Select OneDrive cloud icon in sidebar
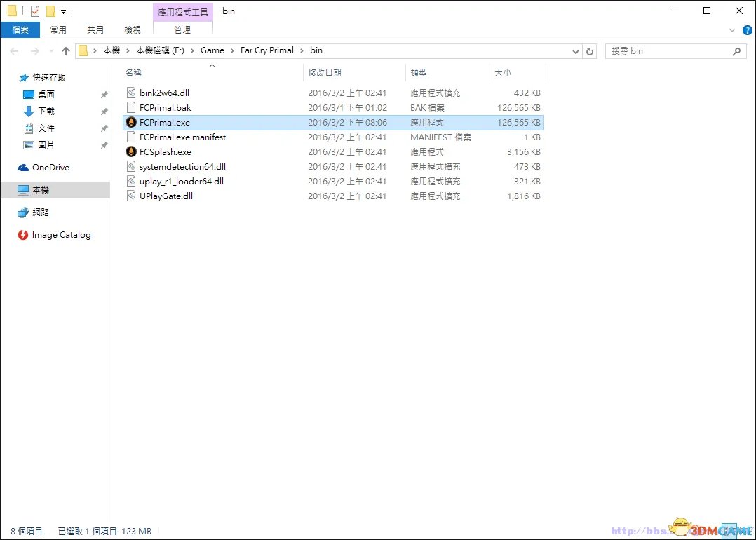Image resolution: width=756 pixels, height=540 pixels. (x=23, y=168)
